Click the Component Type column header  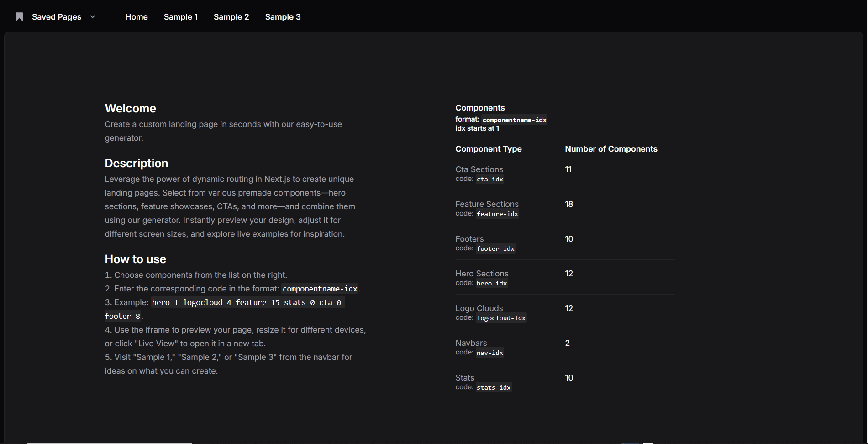coord(489,149)
